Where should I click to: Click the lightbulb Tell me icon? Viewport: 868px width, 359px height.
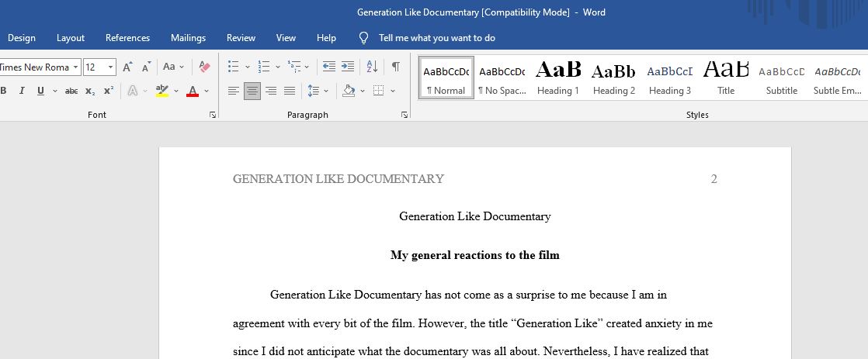tap(363, 38)
